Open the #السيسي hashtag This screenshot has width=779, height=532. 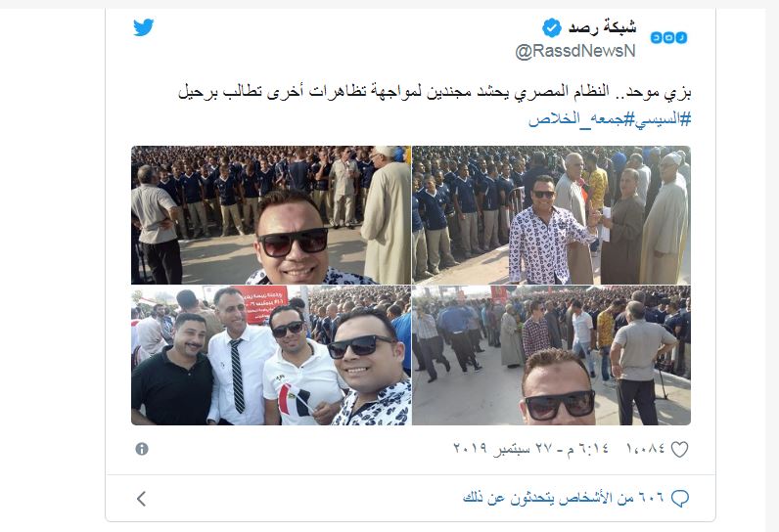pos(658,119)
